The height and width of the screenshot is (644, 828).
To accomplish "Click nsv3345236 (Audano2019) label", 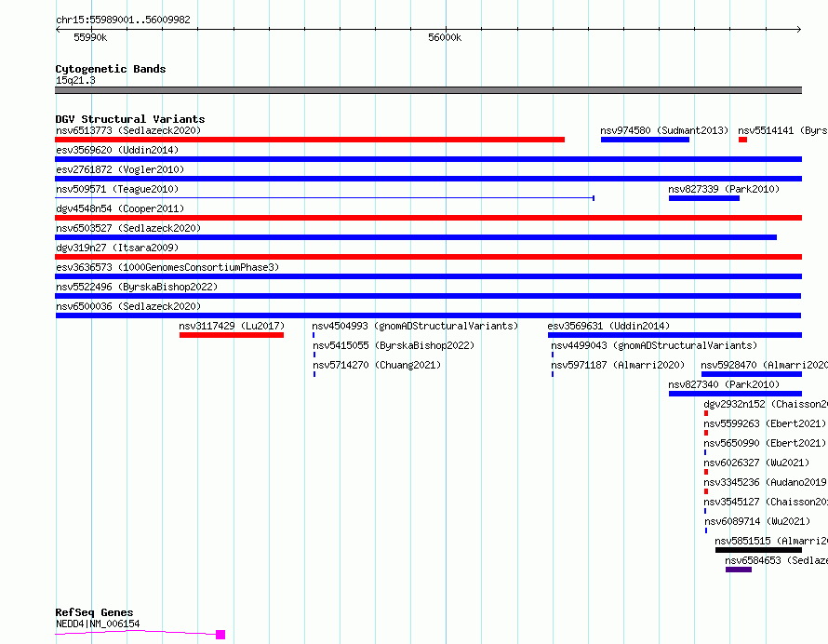I will coord(765,482).
